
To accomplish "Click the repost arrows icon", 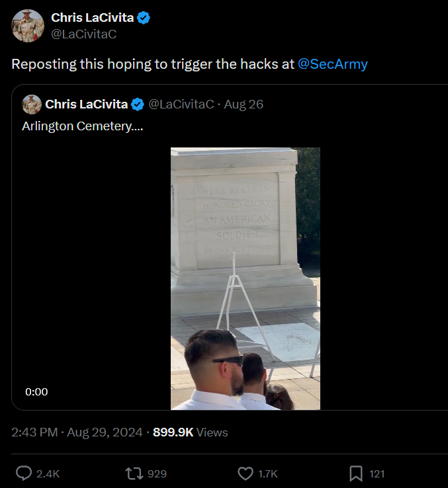I will (134, 473).
